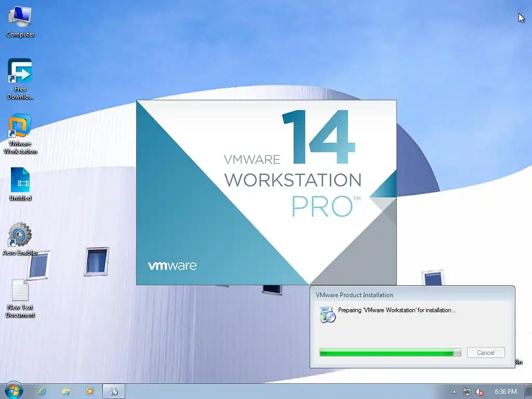This screenshot has height=399, width=532.
Task: Show hidden system tray icons
Action: tap(454, 392)
